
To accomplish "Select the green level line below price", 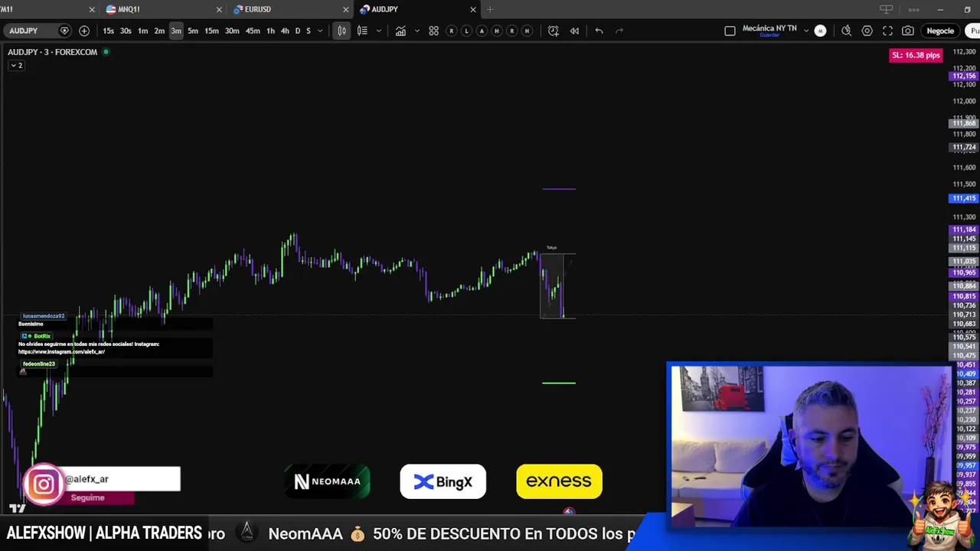I will [559, 383].
